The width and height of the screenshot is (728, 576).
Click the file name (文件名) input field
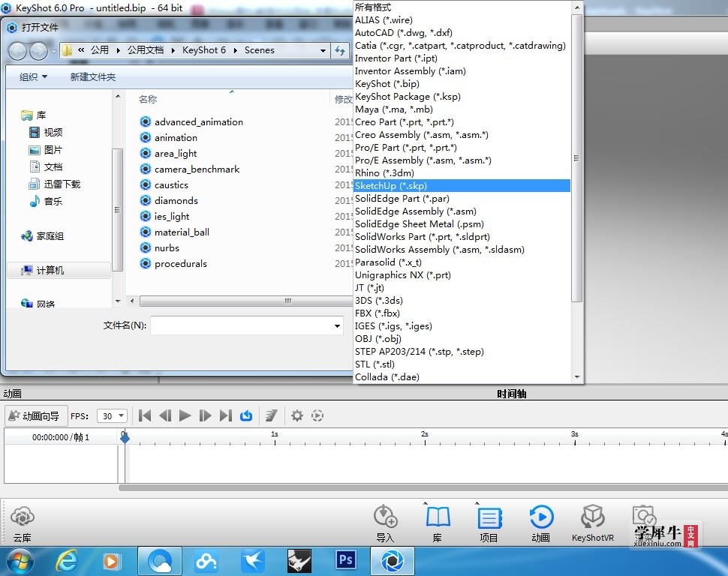241,325
